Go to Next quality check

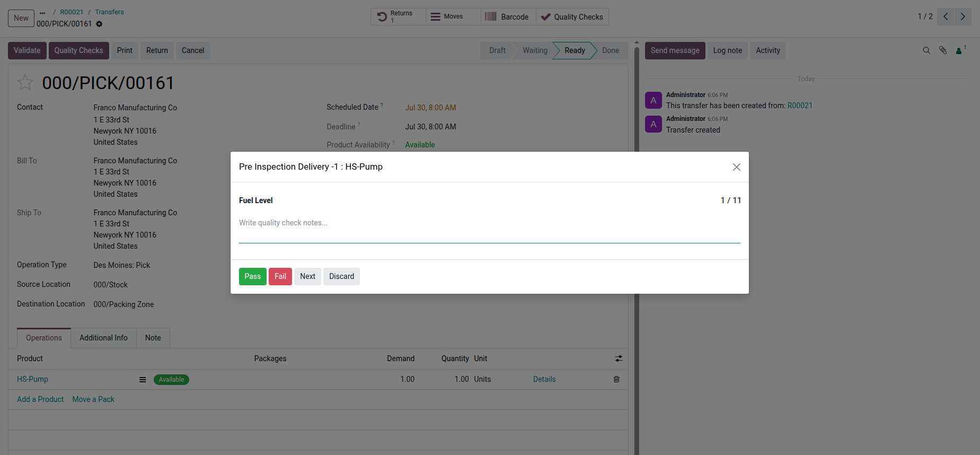click(x=307, y=276)
